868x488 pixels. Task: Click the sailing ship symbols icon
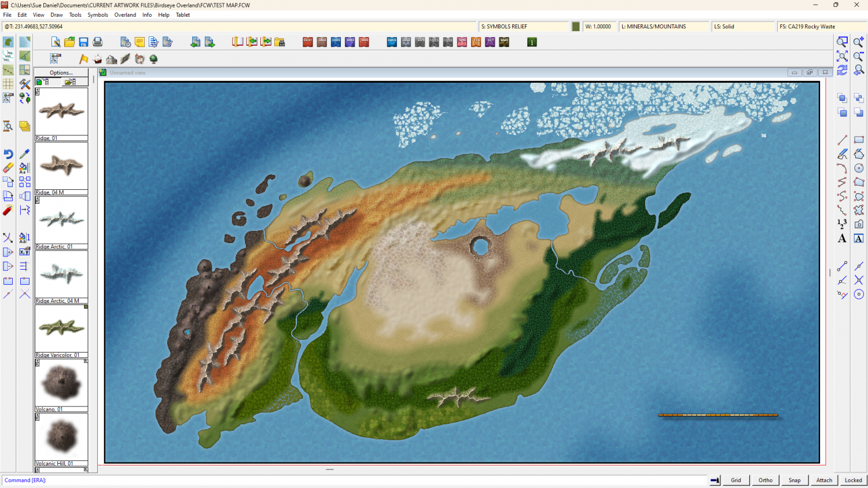click(97, 59)
